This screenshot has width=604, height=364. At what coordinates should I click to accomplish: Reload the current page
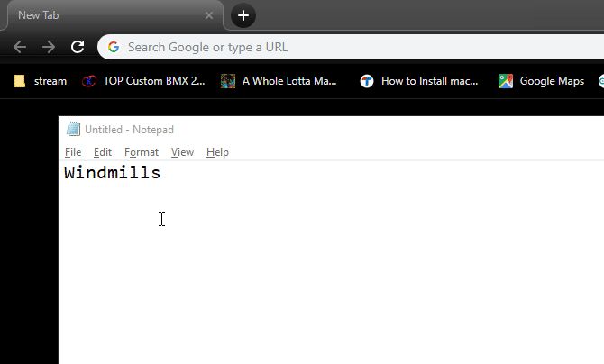78,47
